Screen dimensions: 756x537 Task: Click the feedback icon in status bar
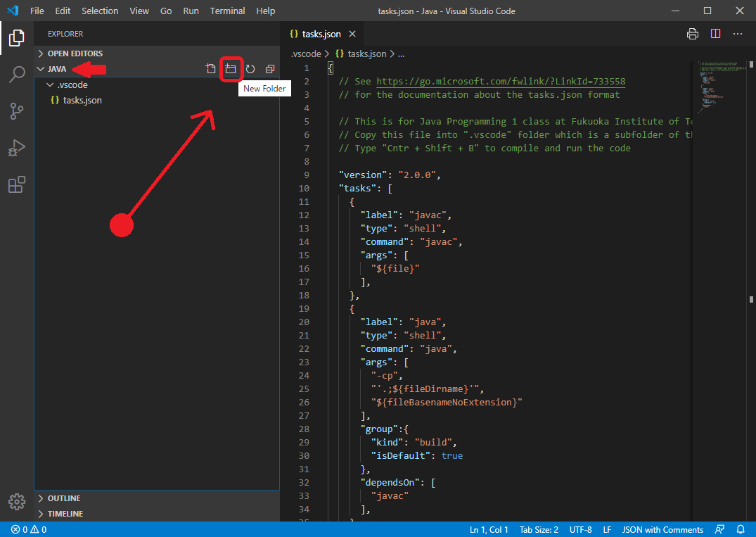tap(720, 529)
